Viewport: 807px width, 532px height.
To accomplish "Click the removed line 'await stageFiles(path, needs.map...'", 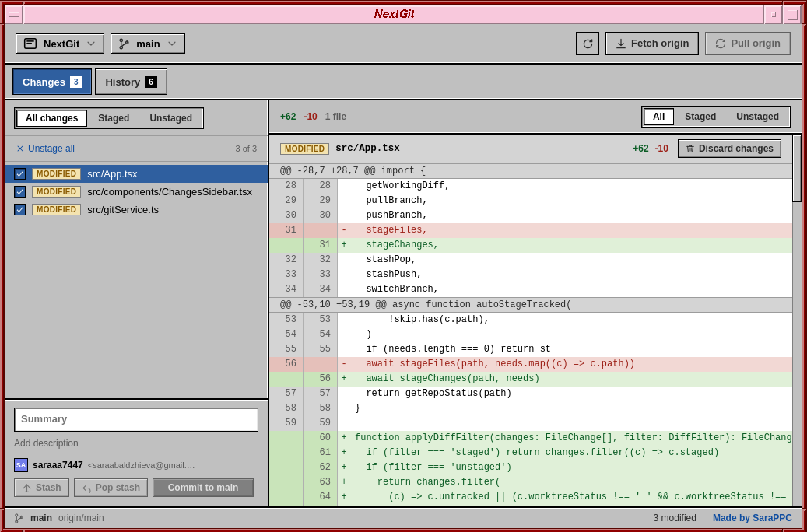I will coord(531,364).
